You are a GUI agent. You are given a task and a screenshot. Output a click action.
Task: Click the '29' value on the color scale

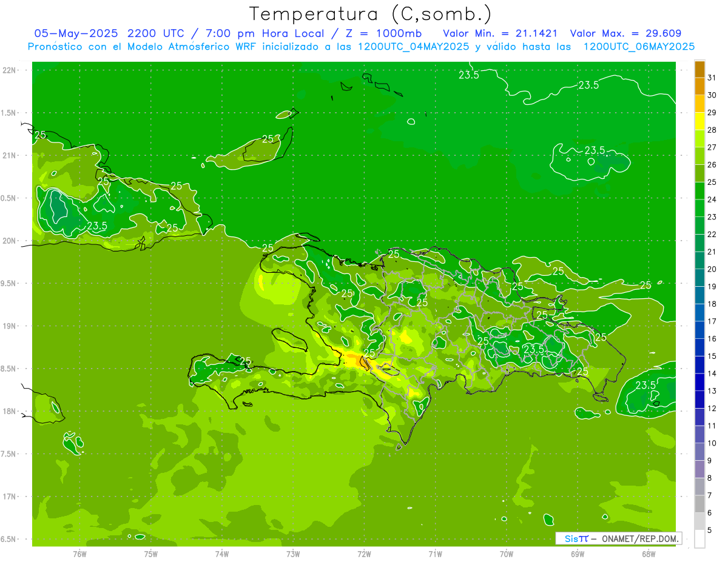coord(712,113)
